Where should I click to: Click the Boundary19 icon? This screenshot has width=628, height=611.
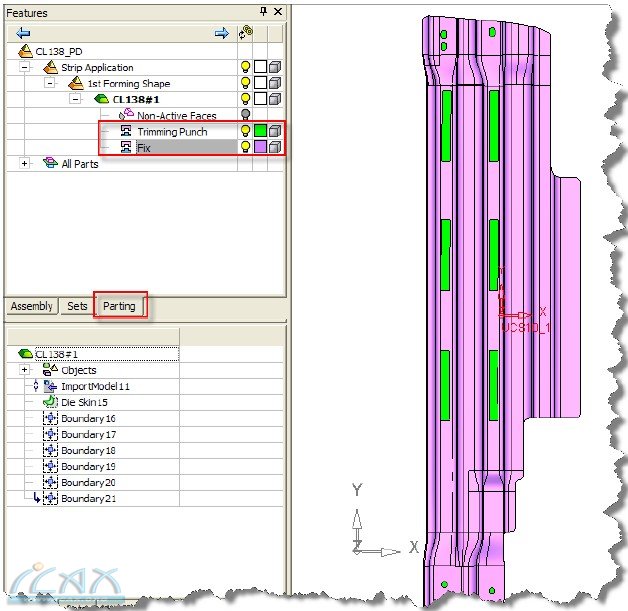pyautogui.click(x=50, y=466)
